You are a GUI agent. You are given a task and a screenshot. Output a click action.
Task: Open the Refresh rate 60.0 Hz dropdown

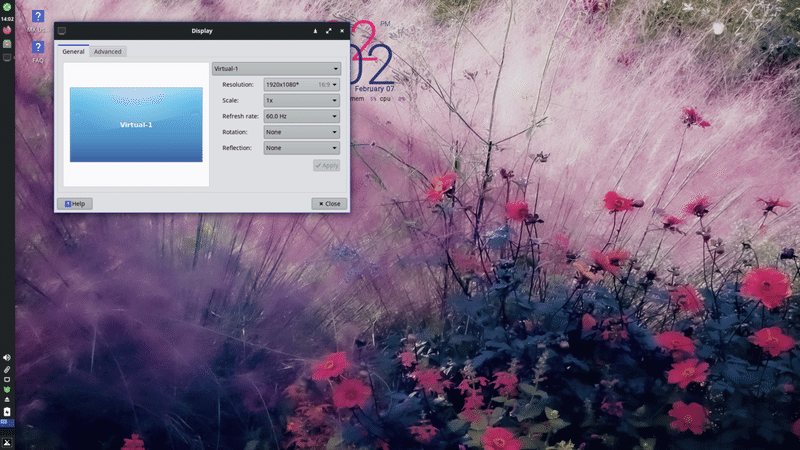(302, 116)
